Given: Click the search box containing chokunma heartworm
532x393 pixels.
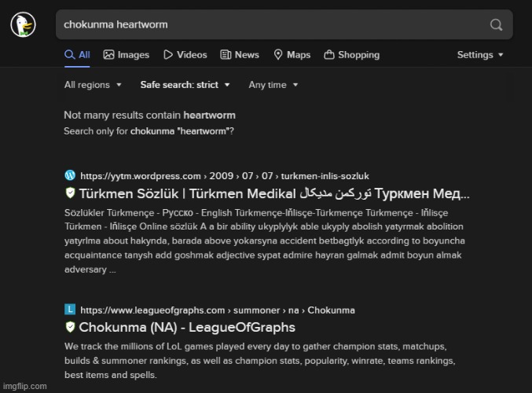Looking at the screenshot, I should point(267,25).
